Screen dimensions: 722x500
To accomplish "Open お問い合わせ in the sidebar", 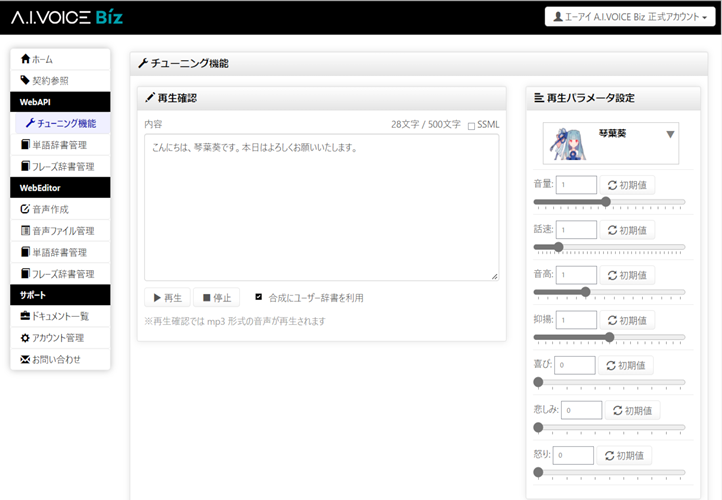I will click(60, 360).
